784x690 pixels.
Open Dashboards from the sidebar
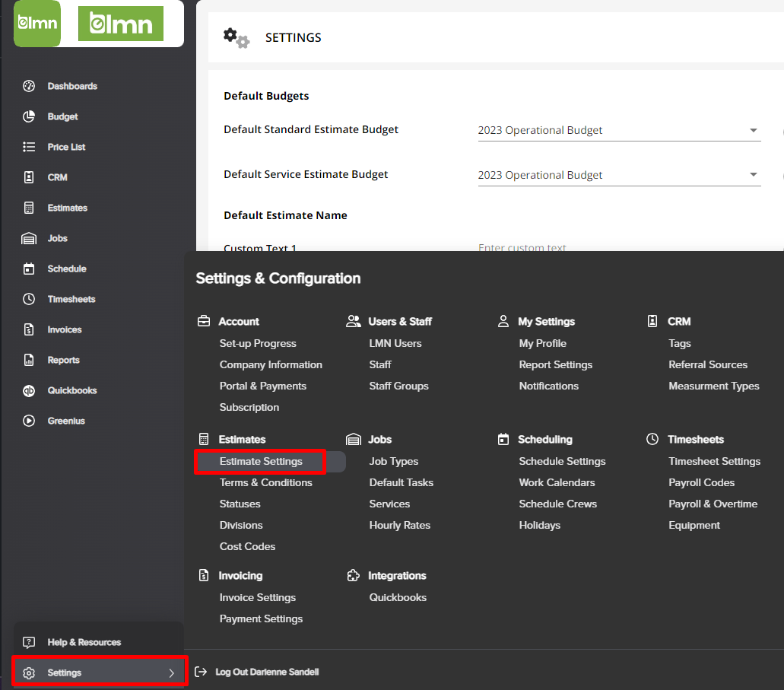(x=72, y=86)
